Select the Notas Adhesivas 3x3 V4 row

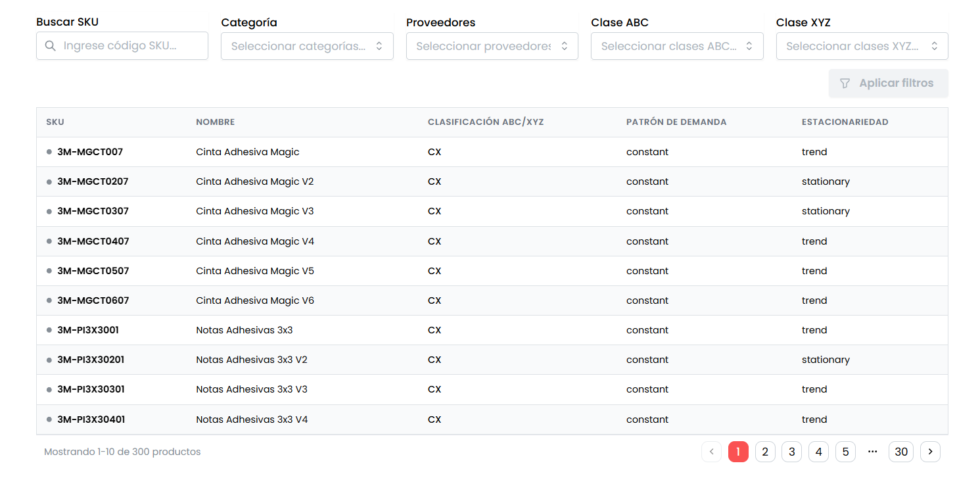click(x=252, y=419)
